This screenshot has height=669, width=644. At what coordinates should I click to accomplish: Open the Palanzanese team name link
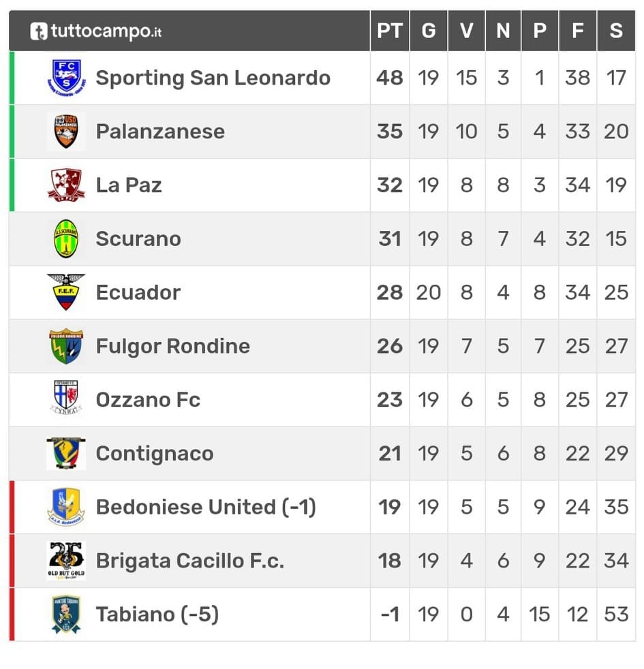coord(160,131)
